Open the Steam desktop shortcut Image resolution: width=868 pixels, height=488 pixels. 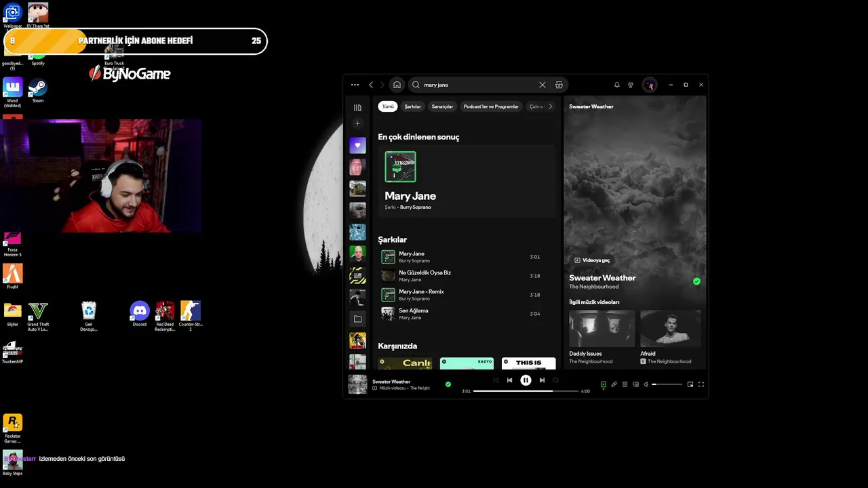[x=38, y=91]
